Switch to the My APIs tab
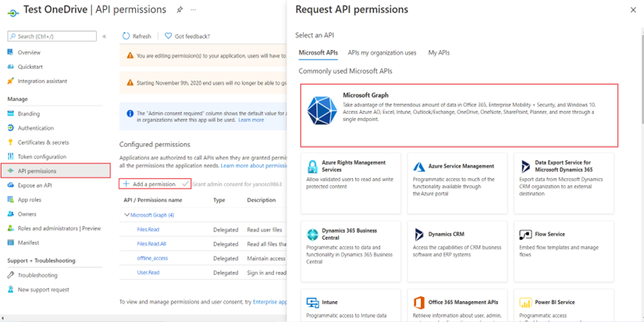Viewport: 644px width, 322px height. [x=439, y=53]
